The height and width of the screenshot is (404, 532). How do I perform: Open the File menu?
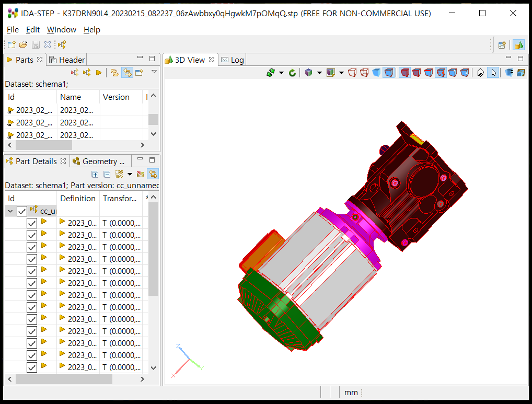[x=13, y=30]
